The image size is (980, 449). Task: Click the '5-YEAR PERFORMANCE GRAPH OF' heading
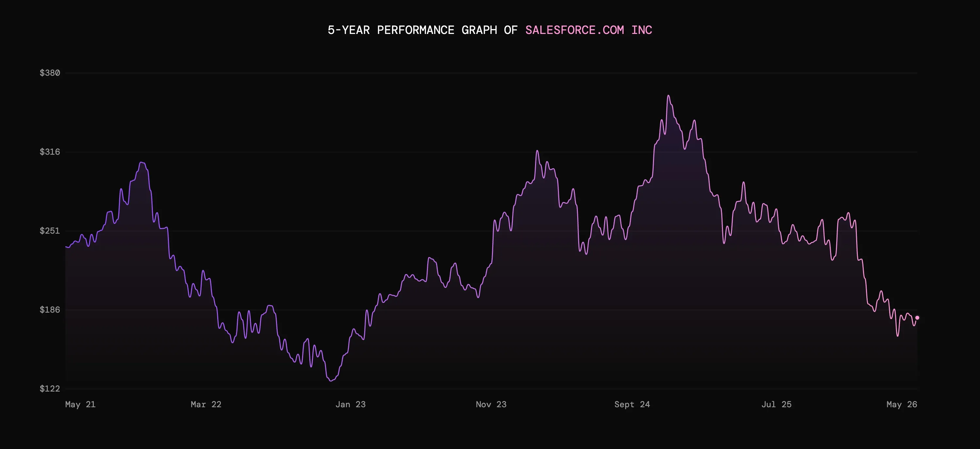click(x=423, y=30)
